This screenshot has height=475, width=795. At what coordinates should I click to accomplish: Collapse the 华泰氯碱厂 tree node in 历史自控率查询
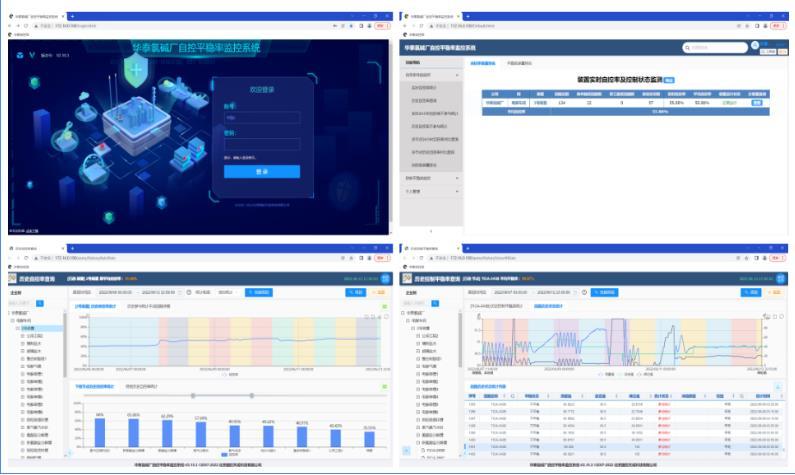(x=10, y=313)
